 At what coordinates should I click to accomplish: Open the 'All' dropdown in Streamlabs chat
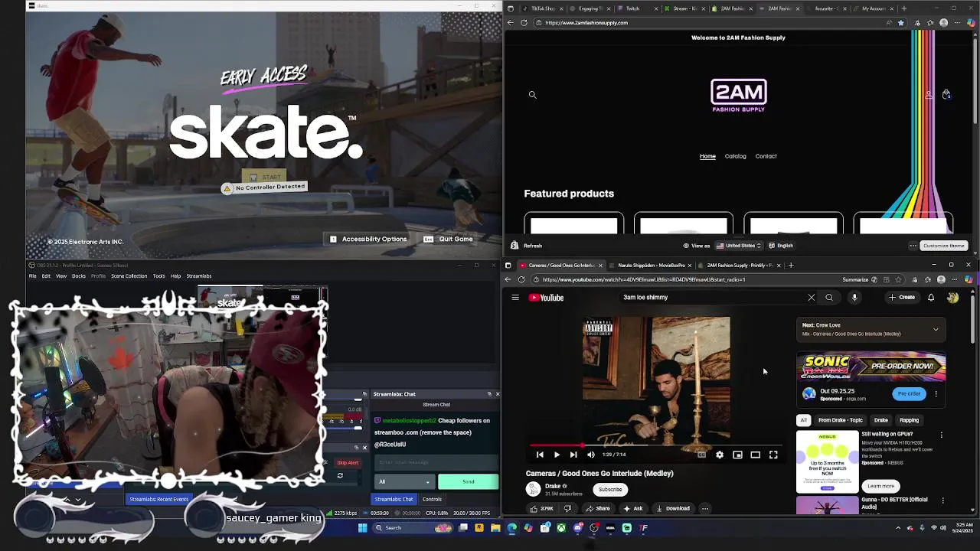pyautogui.click(x=404, y=481)
